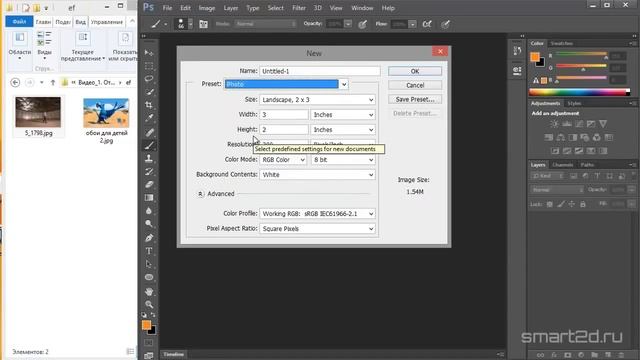Screen dimensions: 640x360
Task: Open the Файл tab in Explorer
Action: 19,22
